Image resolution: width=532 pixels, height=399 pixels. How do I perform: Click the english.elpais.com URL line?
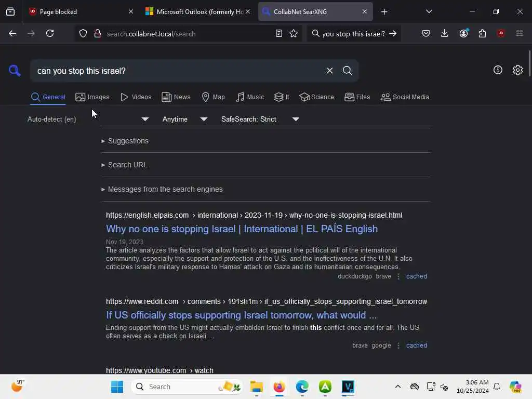[x=254, y=216]
